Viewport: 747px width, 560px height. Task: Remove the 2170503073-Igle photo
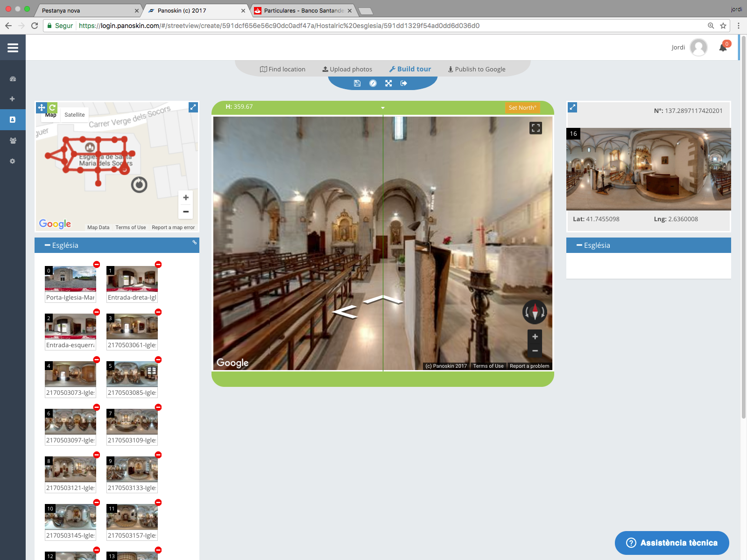point(97,360)
